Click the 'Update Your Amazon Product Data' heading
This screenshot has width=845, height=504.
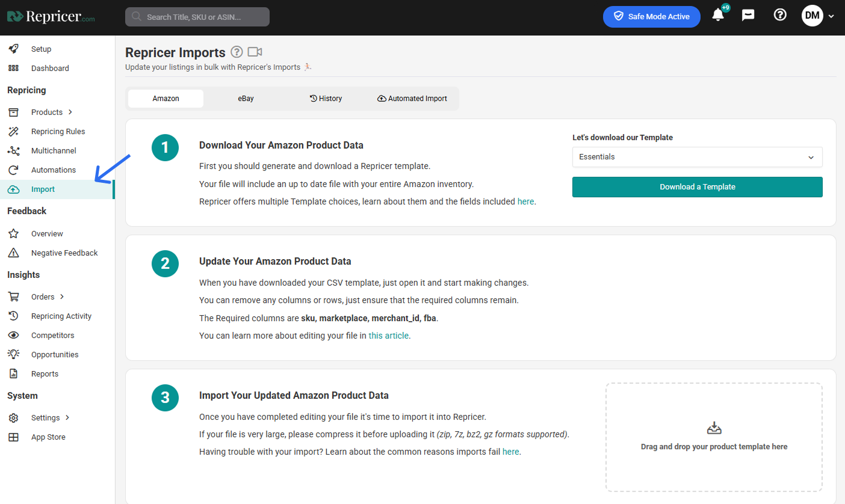click(x=275, y=261)
